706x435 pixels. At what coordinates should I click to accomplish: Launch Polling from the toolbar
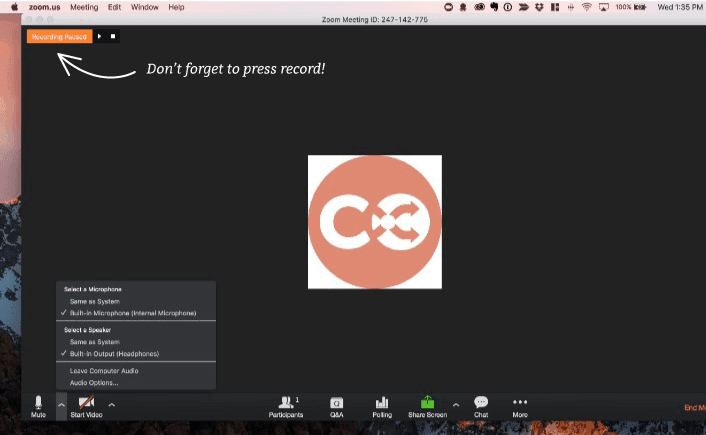pyautogui.click(x=382, y=402)
